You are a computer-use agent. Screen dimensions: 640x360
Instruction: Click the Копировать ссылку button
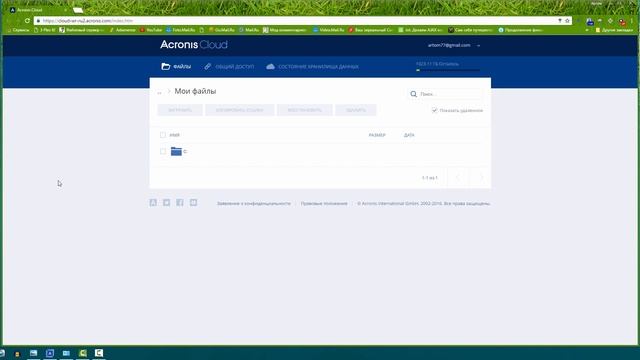click(240, 110)
